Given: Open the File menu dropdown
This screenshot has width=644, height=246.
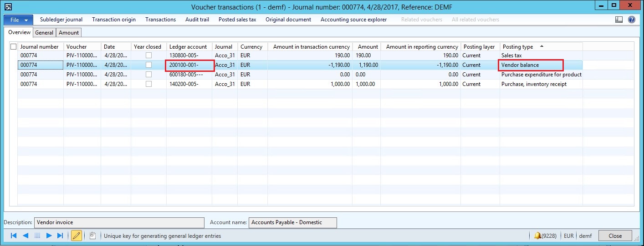Looking at the screenshot, I should tap(19, 20).
